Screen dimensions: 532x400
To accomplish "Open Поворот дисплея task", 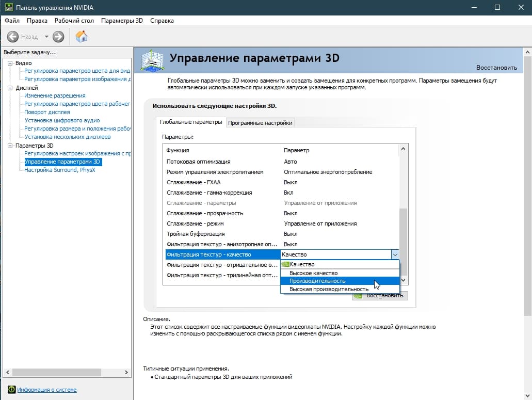I will click(x=47, y=112).
